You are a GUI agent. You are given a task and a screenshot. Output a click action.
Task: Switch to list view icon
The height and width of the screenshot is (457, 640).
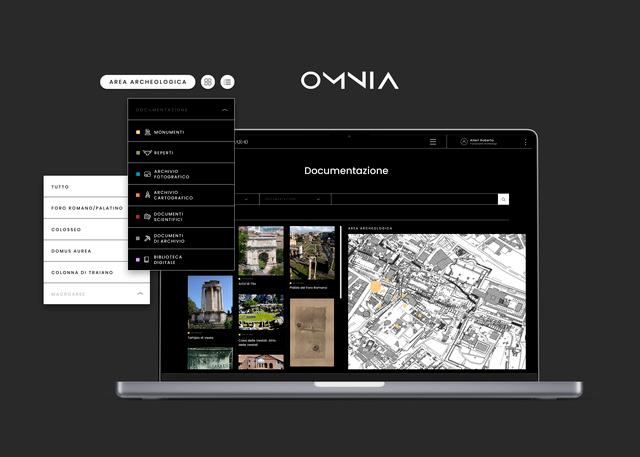coord(228,82)
